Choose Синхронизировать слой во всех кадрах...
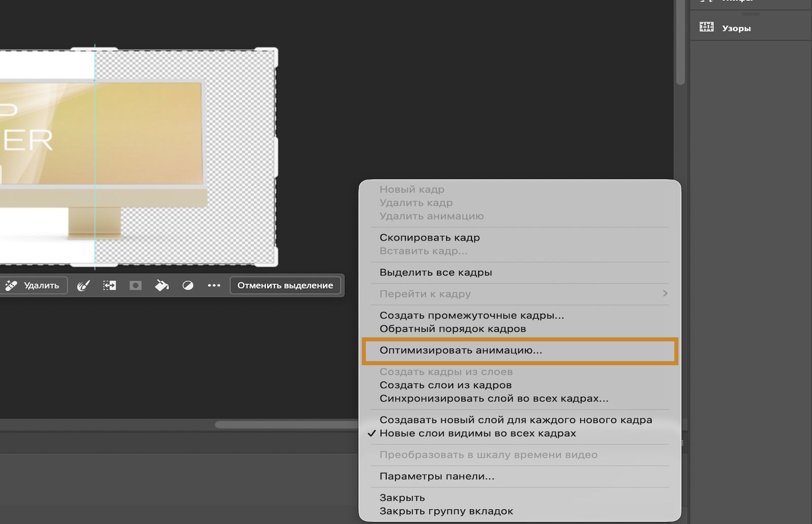Screen dimensions: 812x524 click(x=520, y=398)
